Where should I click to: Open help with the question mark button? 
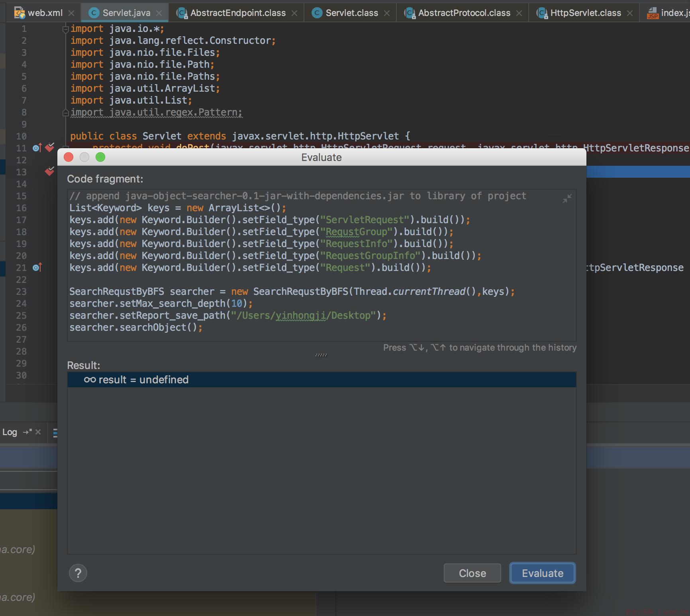click(x=78, y=573)
